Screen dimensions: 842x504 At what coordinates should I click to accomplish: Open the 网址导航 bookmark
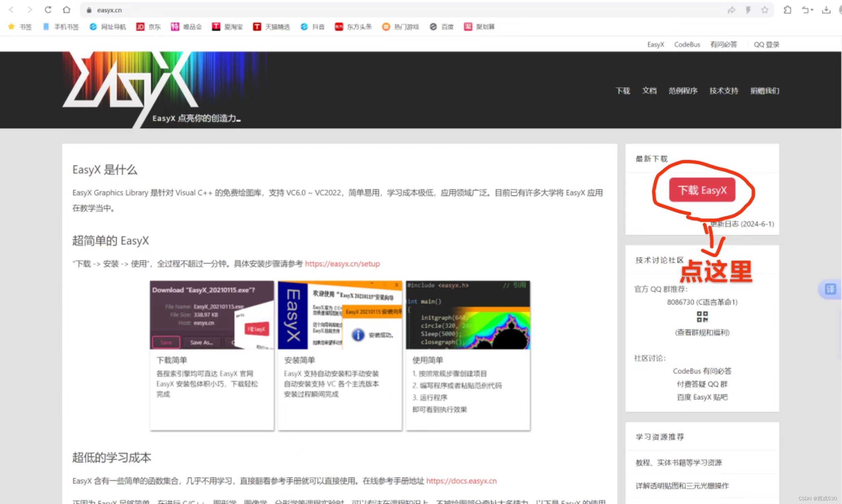pyautogui.click(x=108, y=27)
